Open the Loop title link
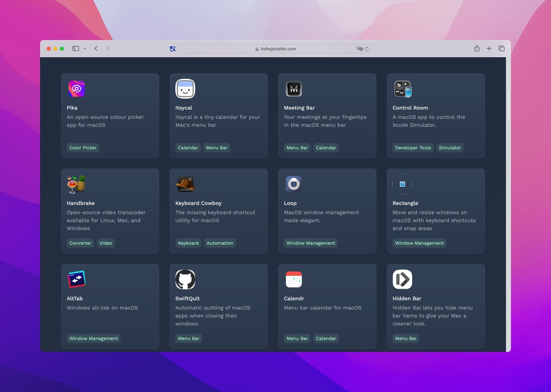The height and width of the screenshot is (392, 551). (x=290, y=203)
